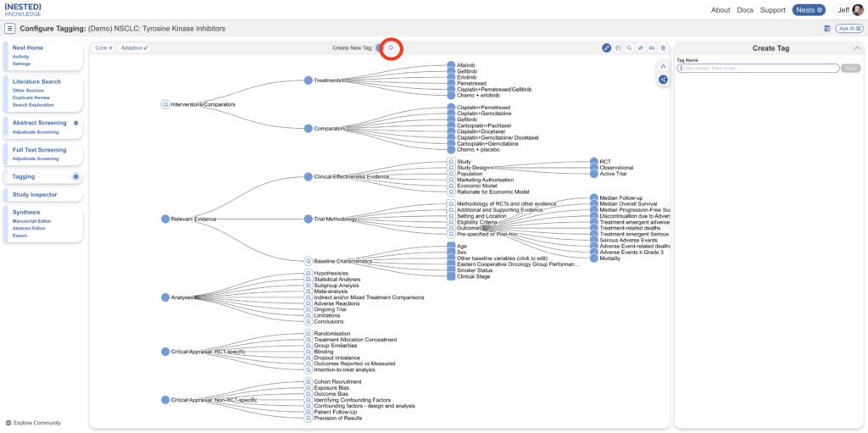Open the Jeff user account menu
Viewport: 868px width, 433px height.
pos(848,9)
